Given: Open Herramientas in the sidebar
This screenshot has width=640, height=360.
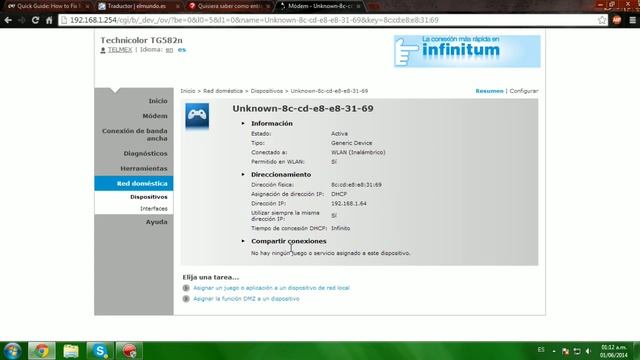Looking at the screenshot, I should pos(144,169).
